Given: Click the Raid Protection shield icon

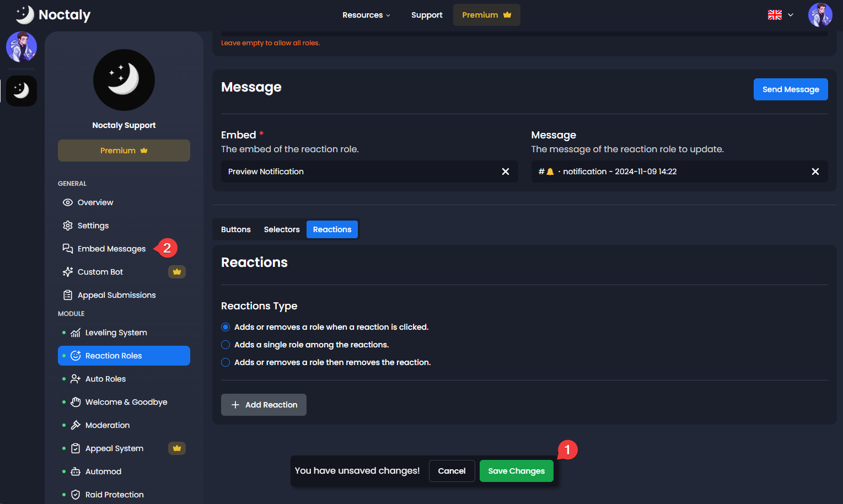Looking at the screenshot, I should [76, 495].
